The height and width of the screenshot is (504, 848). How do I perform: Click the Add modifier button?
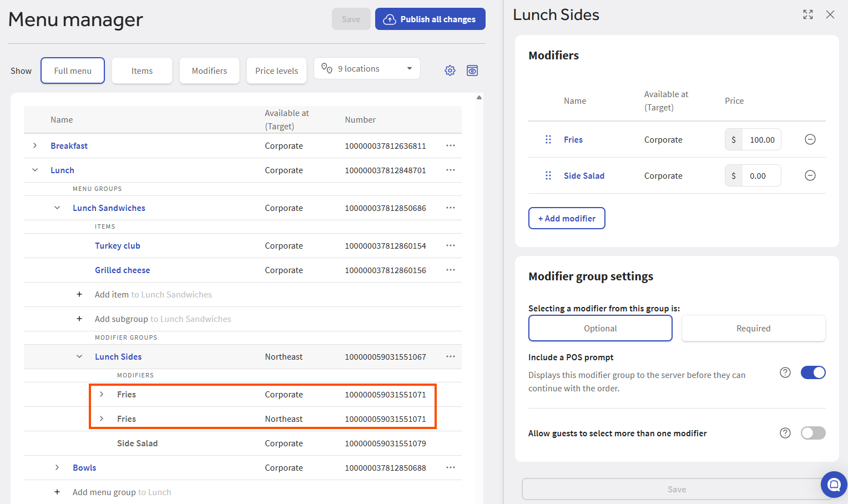pos(567,218)
